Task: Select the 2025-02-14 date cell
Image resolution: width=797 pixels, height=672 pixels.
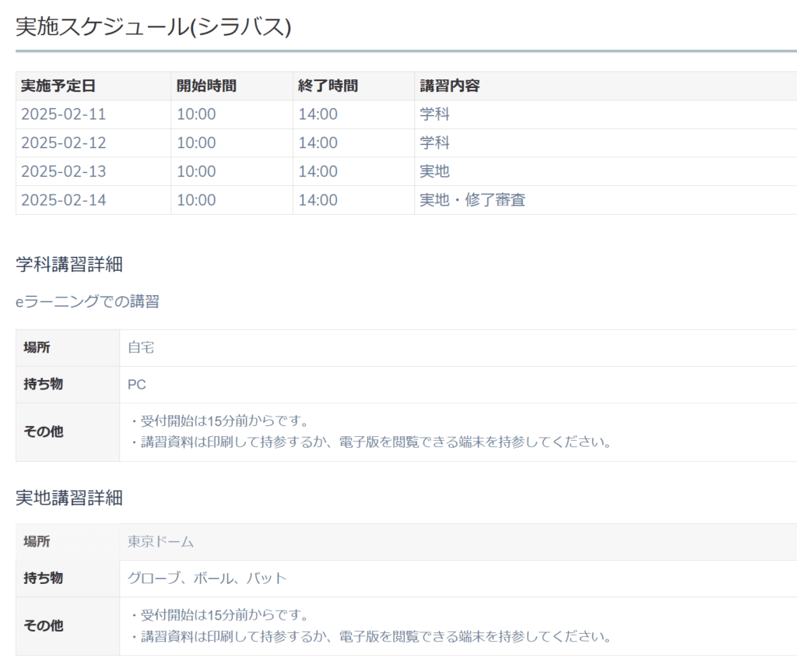Action: coord(63,200)
